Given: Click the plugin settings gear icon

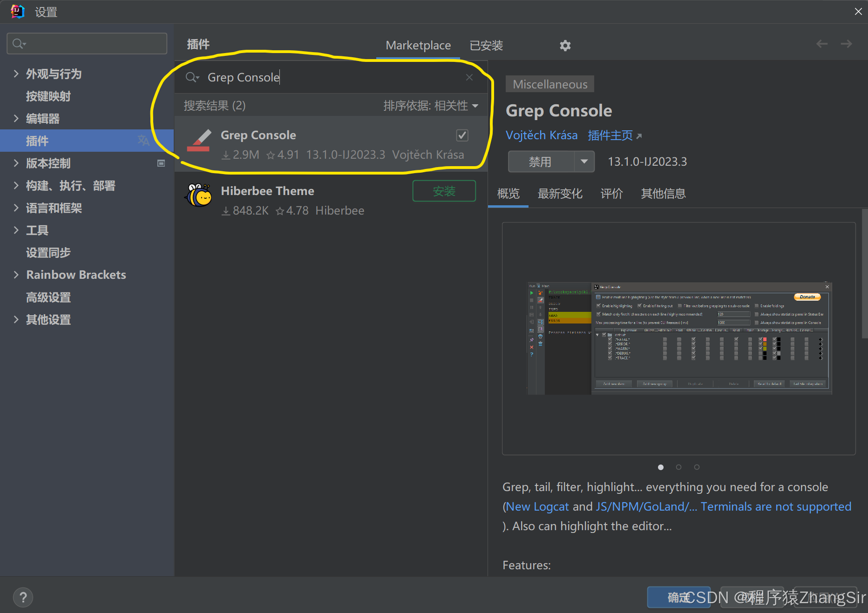Looking at the screenshot, I should tap(565, 45).
